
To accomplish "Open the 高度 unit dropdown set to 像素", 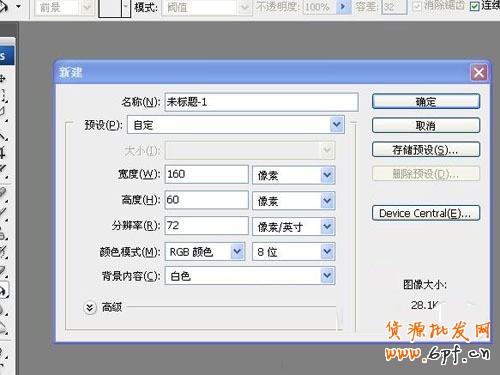I will click(293, 200).
